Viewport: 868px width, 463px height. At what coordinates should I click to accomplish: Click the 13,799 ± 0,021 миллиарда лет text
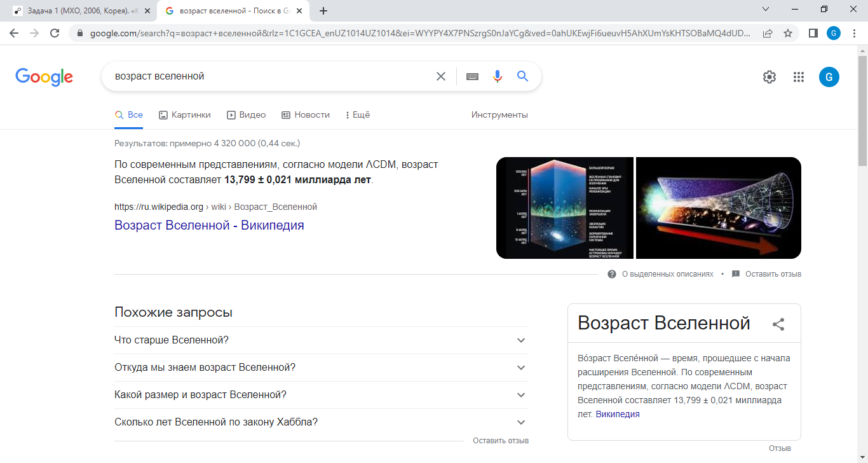tap(297, 179)
